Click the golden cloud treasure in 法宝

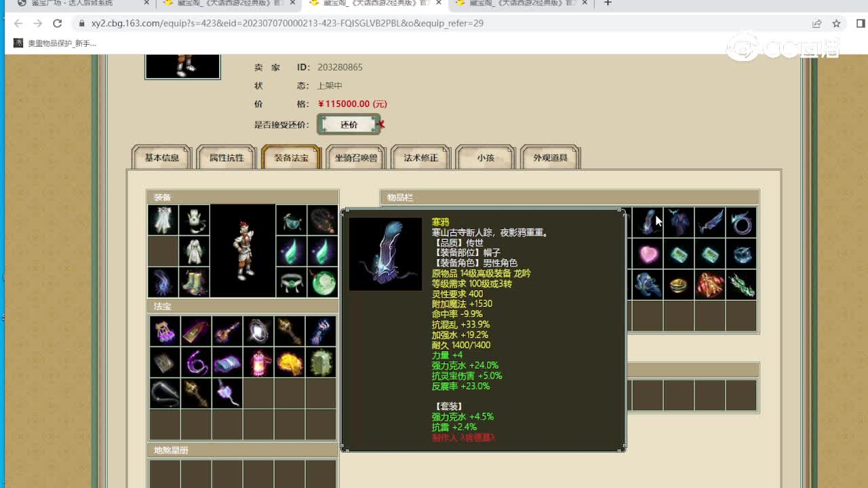pyautogui.click(x=290, y=363)
